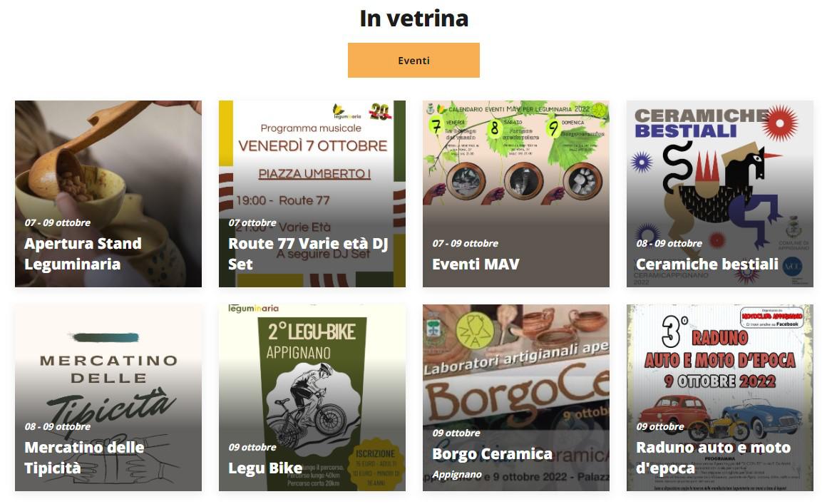Open the Ceramiche bestiali event card
The image size is (827, 504).
720,193
